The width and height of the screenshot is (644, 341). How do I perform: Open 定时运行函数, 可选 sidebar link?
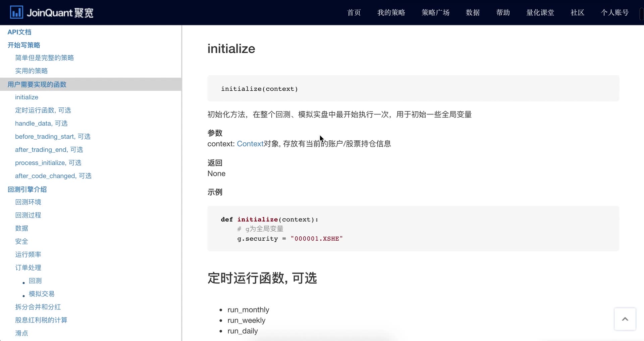(43, 110)
